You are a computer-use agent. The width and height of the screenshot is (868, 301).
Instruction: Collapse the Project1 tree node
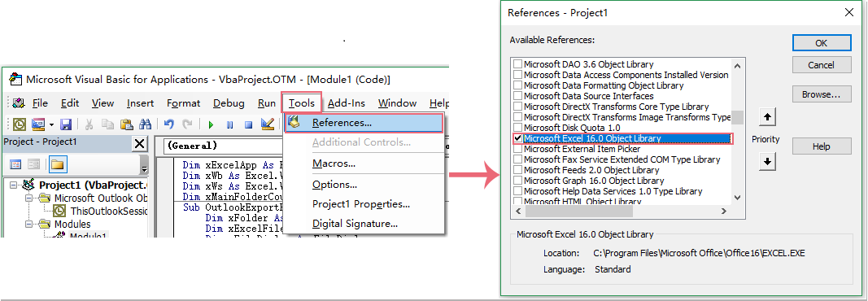click(13, 185)
